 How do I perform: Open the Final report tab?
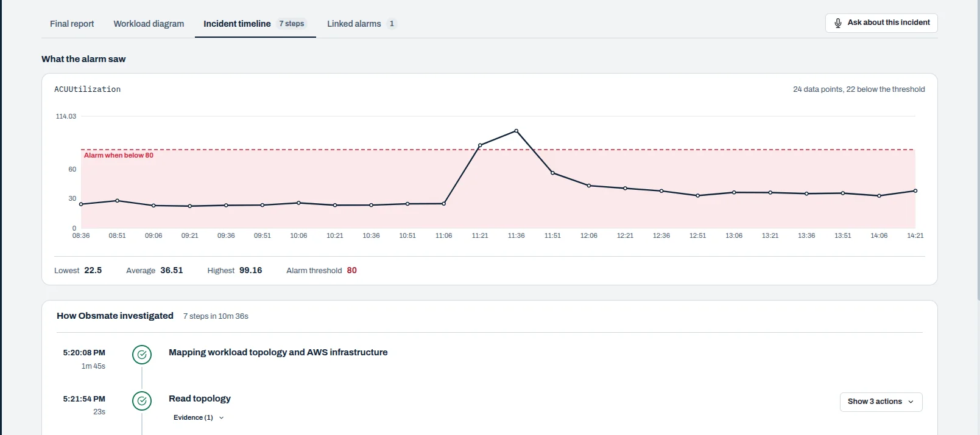[x=72, y=24]
